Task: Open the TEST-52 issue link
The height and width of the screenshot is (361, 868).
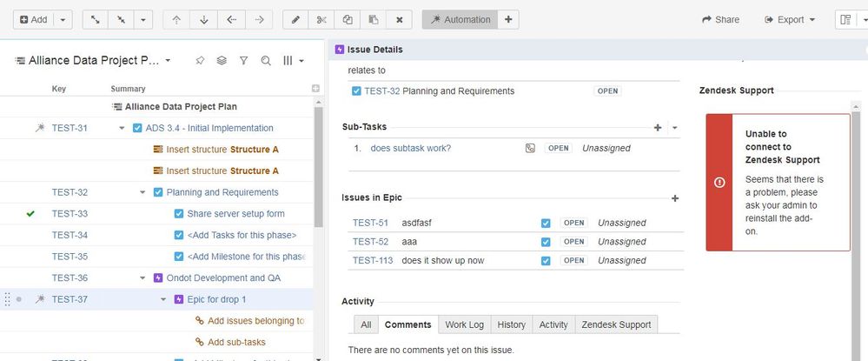Action: [x=370, y=242]
